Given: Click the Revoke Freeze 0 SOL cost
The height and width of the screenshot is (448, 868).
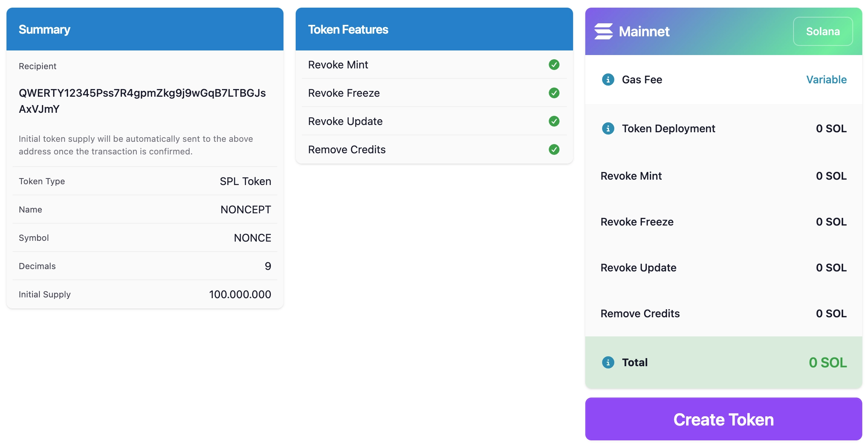Looking at the screenshot, I should 831,222.
